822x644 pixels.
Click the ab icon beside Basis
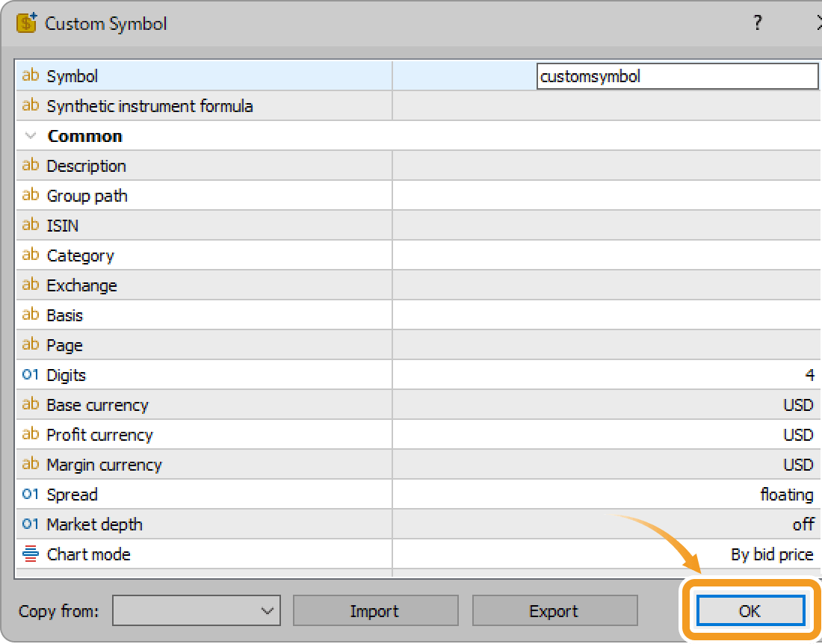(x=31, y=315)
